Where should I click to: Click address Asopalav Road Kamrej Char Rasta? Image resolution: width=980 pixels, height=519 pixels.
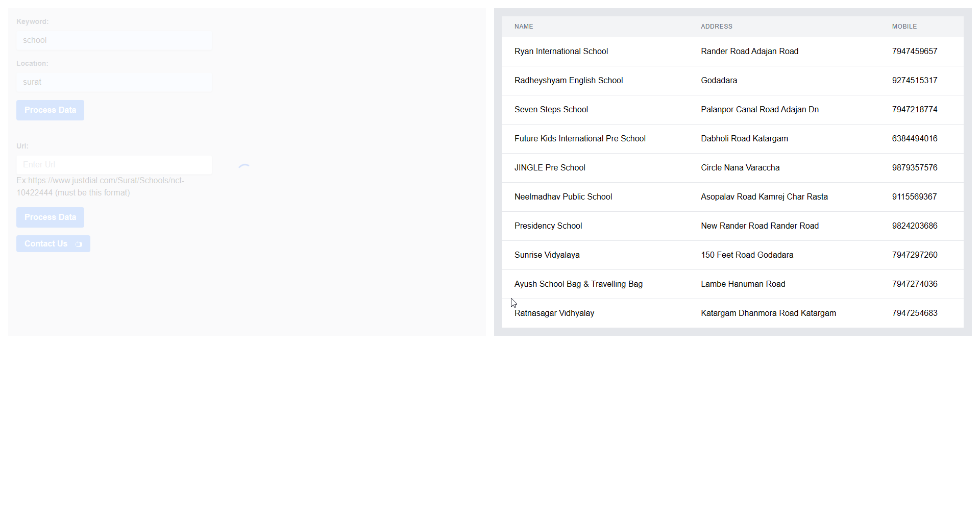(x=764, y=197)
